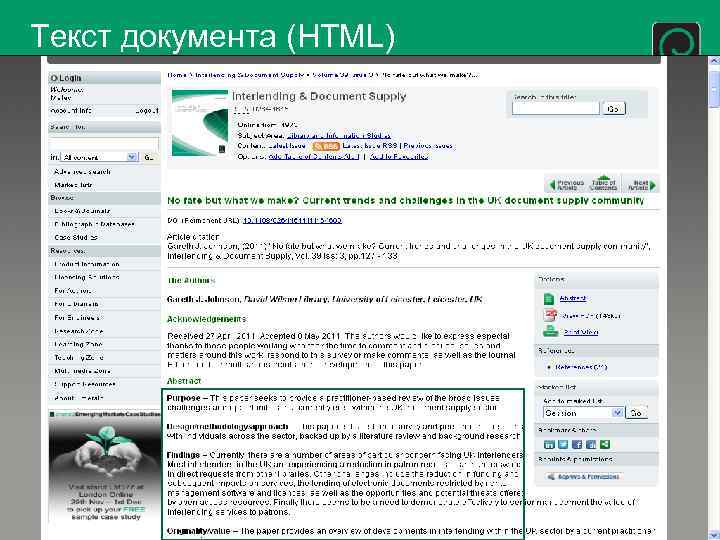The height and width of the screenshot is (540, 720).
Task: Open Teaching Zone sidebar item
Action: pyautogui.click(x=79, y=357)
